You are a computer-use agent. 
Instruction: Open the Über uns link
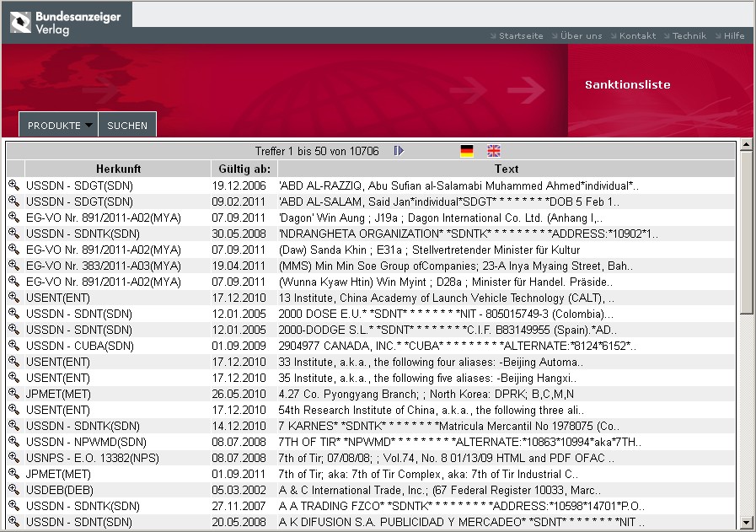581,36
